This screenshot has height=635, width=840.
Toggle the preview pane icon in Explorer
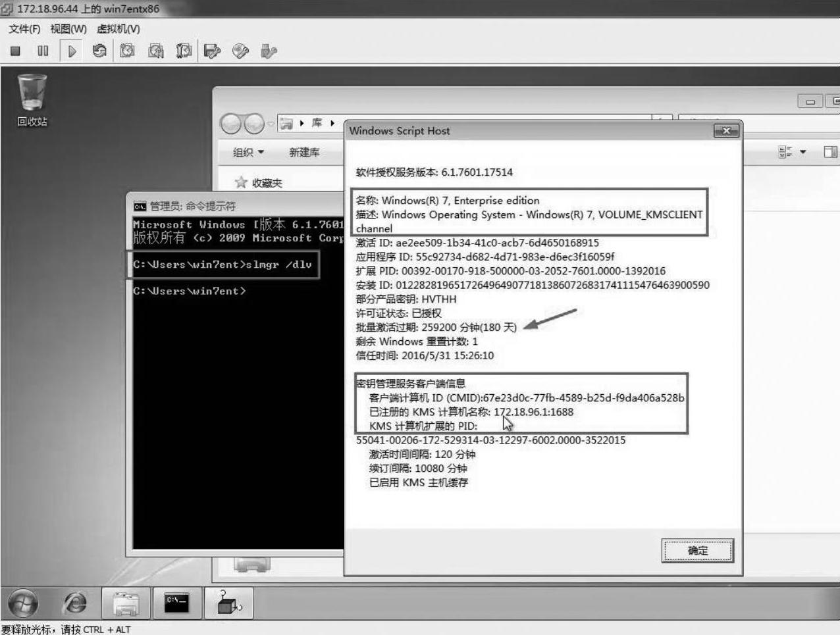click(830, 152)
